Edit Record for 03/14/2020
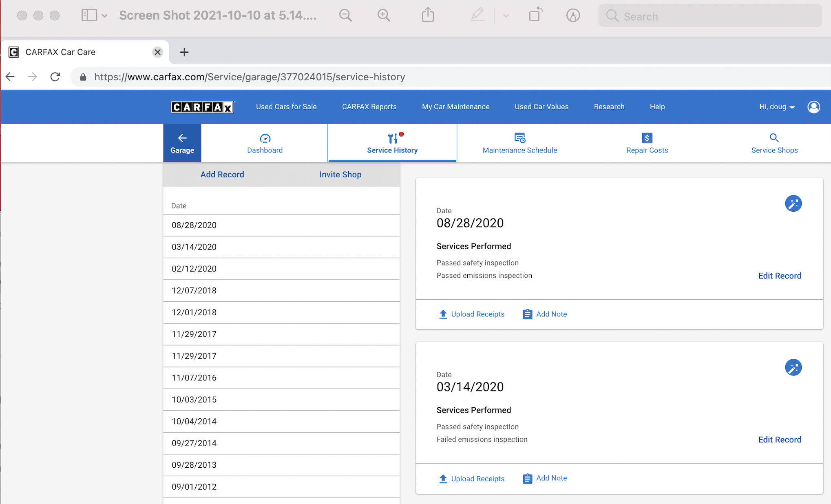This screenshot has height=504, width=831. 780,440
